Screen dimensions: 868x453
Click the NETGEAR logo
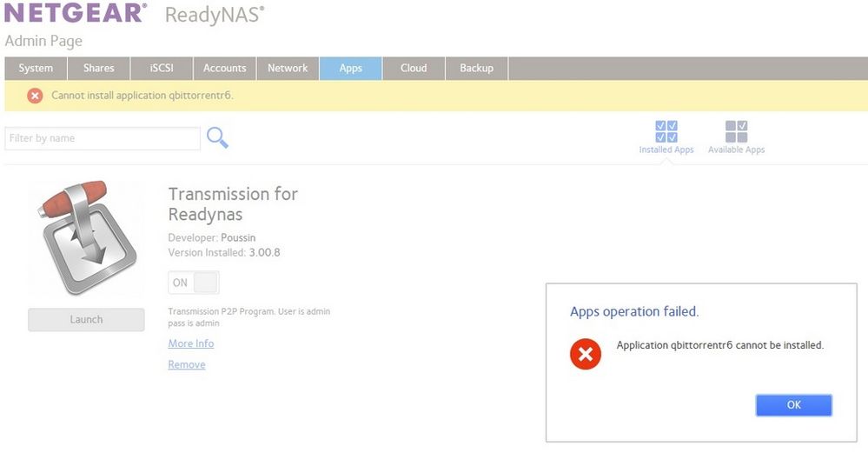point(76,13)
